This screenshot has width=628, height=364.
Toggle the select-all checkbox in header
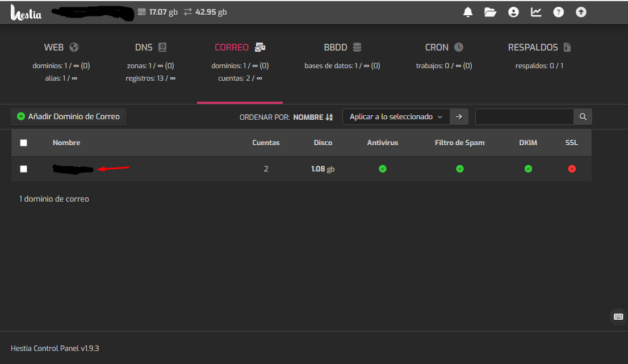(x=23, y=143)
